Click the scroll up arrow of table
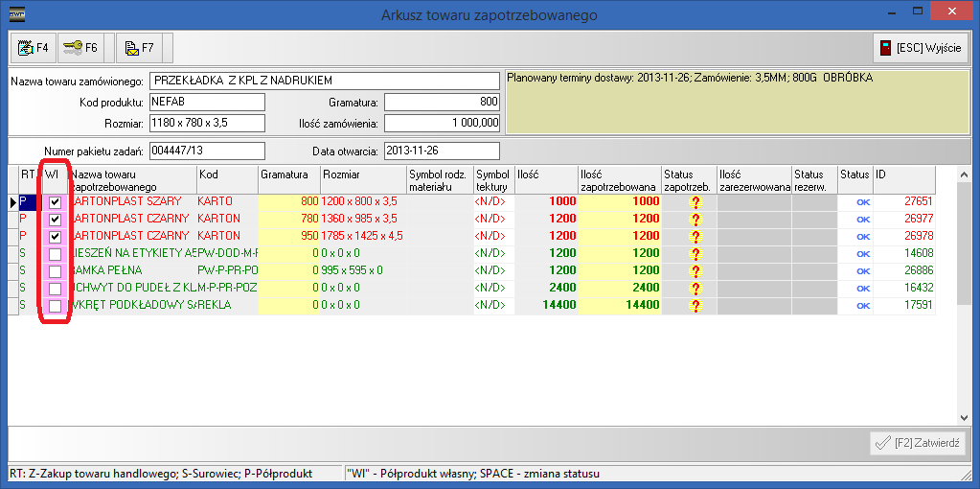The height and width of the screenshot is (489, 980). tap(965, 174)
